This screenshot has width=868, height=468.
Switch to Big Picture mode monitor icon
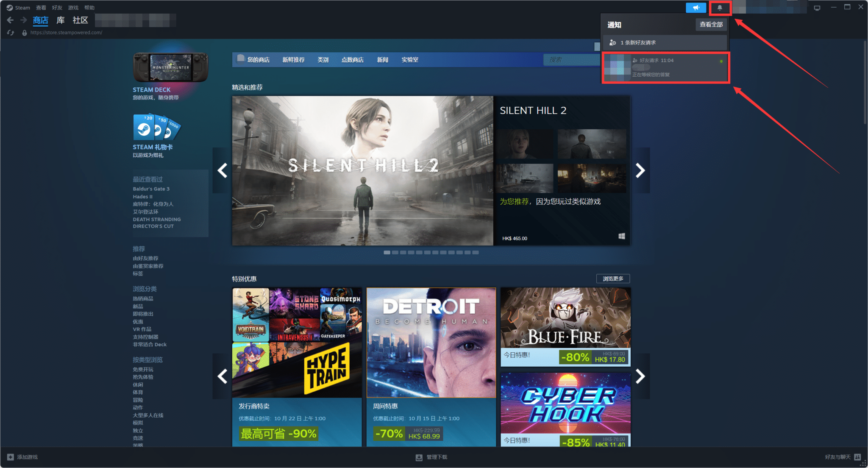817,7
